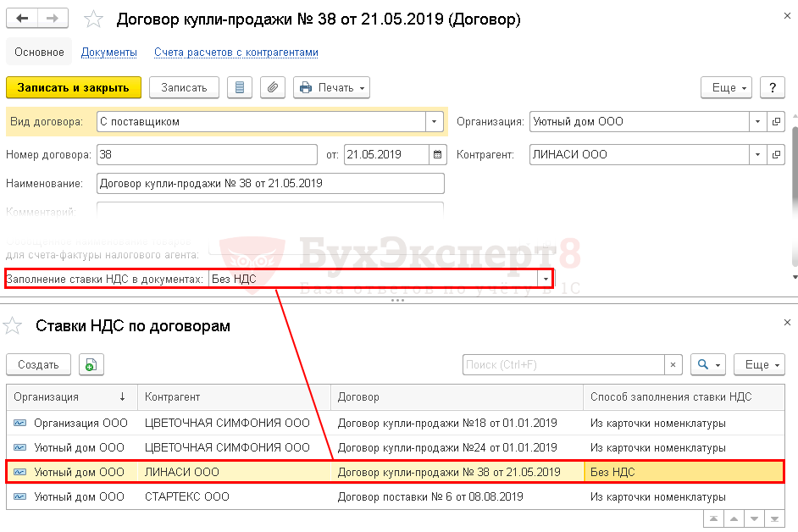The image size is (798, 532).
Task: Click the open icon next to Контрагент field
Action: click(x=776, y=155)
